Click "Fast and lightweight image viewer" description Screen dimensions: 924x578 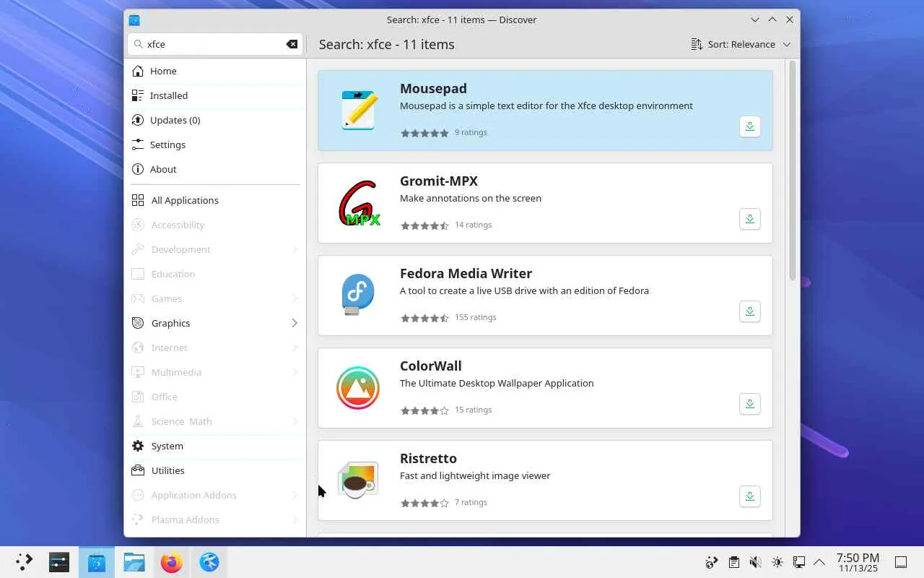(475, 475)
